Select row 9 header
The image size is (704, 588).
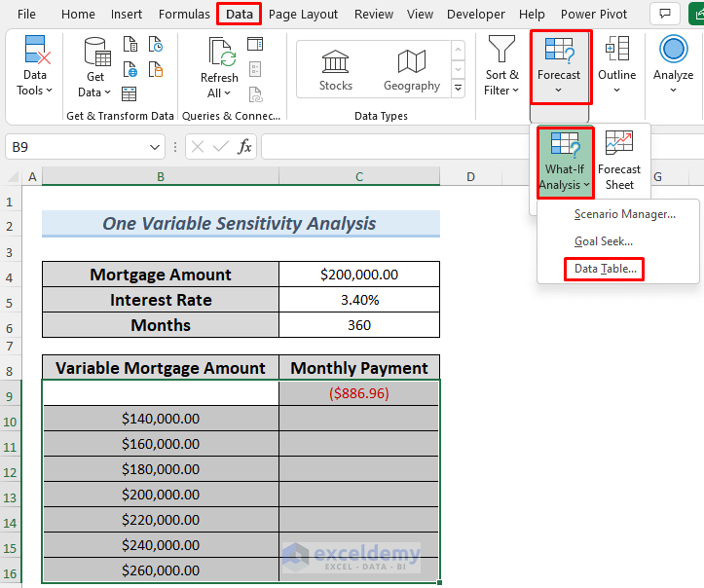pyautogui.click(x=10, y=396)
